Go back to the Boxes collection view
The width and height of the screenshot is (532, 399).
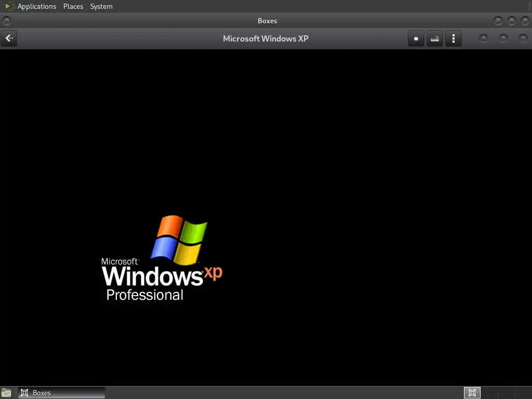pyautogui.click(x=9, y=38)
